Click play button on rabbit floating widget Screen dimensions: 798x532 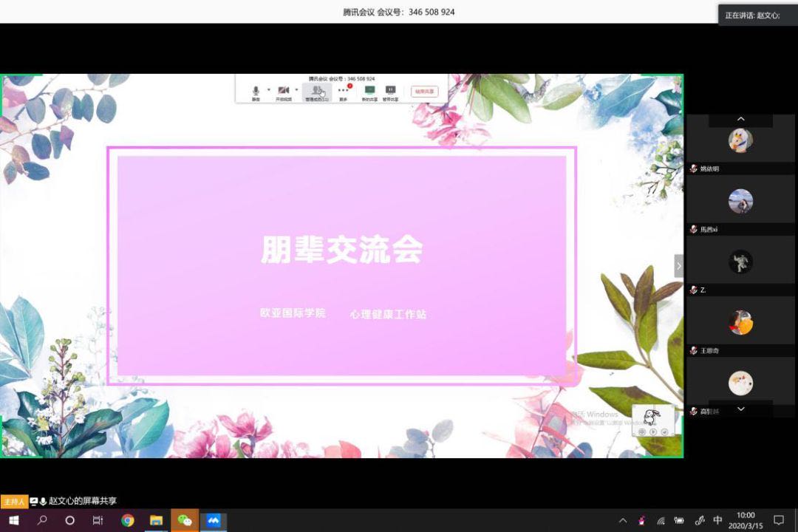[x=653, y=432]
